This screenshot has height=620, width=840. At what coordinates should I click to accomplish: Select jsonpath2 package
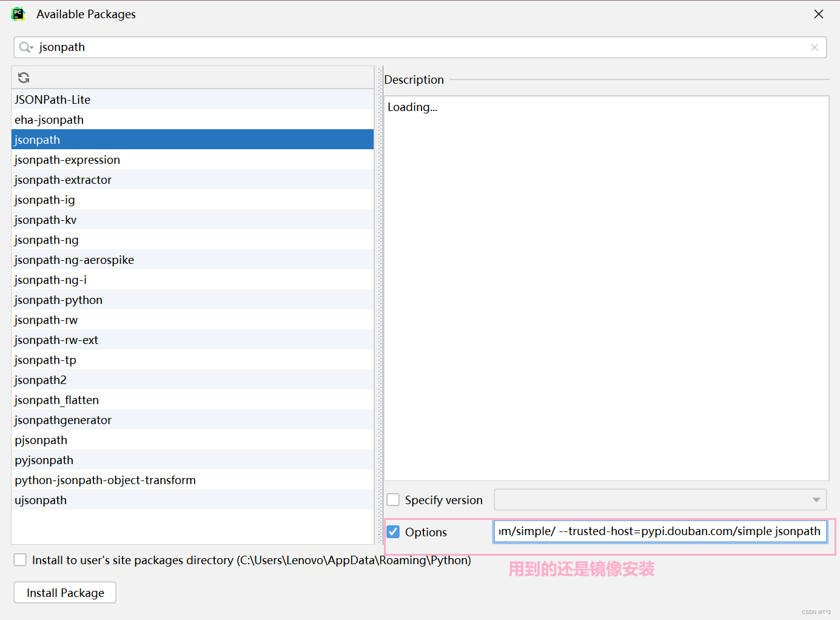tap(193, 380)
